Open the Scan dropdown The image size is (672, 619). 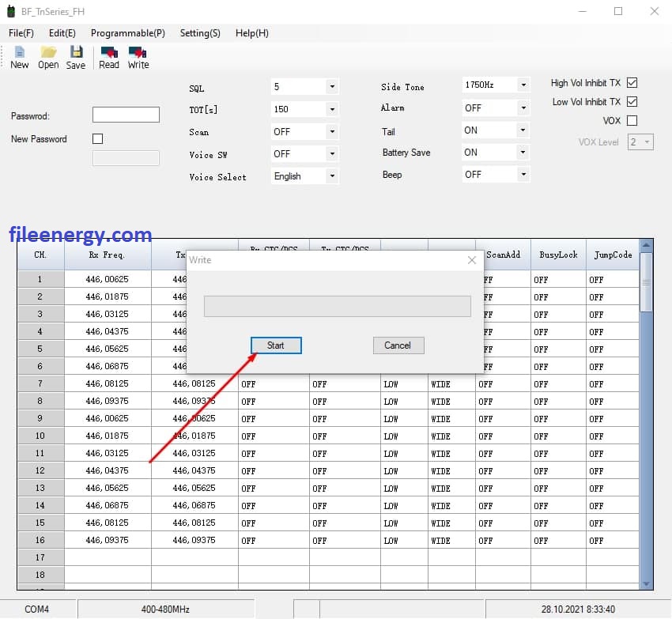332,131
